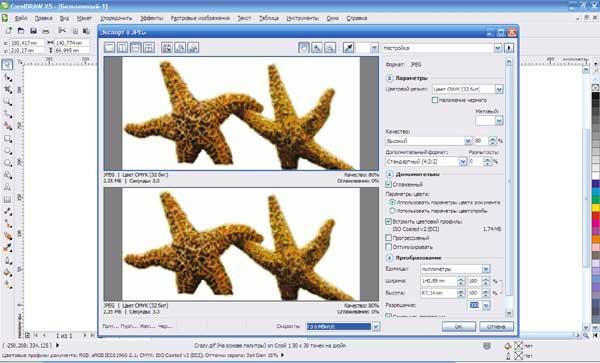The height and width of the screenshot is (363, 600).
Task: Click the Ширина width input field
Action: click(439, 281)
